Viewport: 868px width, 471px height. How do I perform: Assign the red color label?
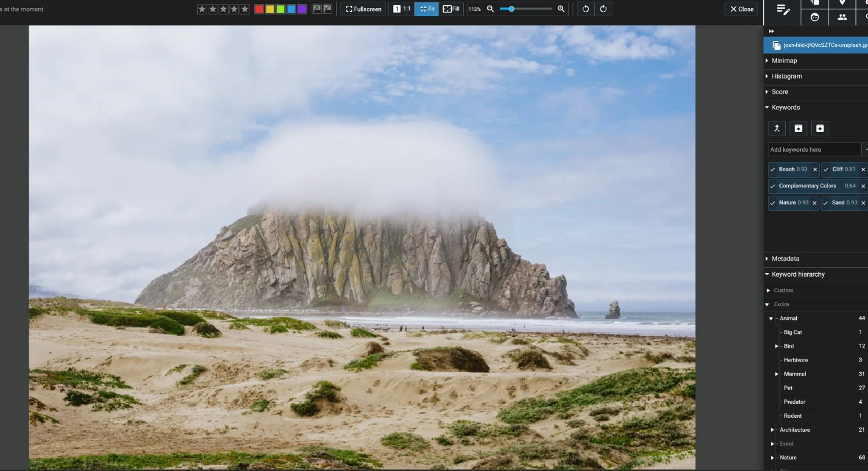(x=259, y=9)
